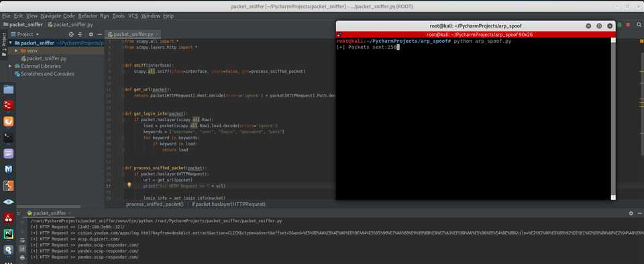Open the VCS menu
The width and height of the screenshot is (644, 264).
(133, 16)
